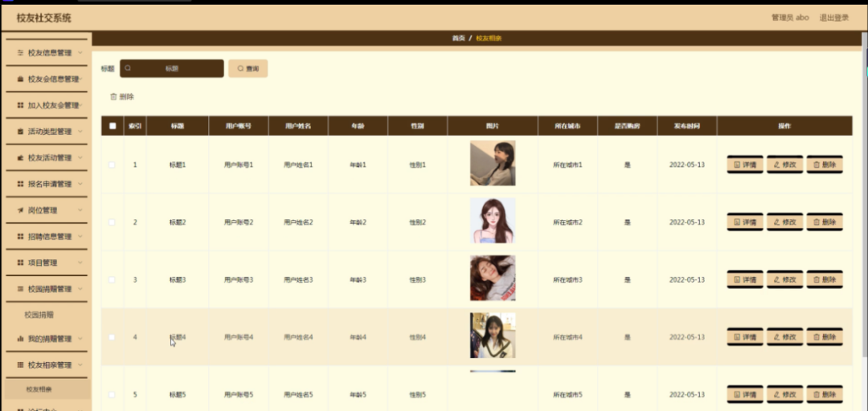
Task: Click 修改 for row 标题3
Action: point(784,280)
